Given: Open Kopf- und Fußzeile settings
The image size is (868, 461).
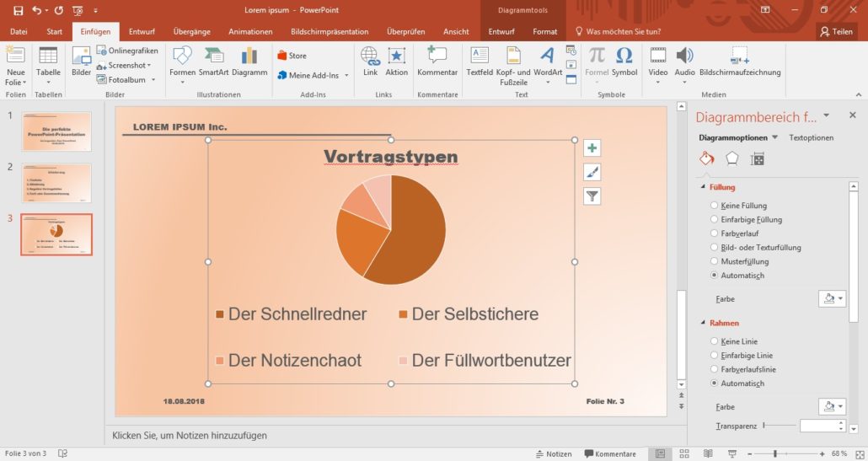Looking at the screenshot, I should (513, 67).
